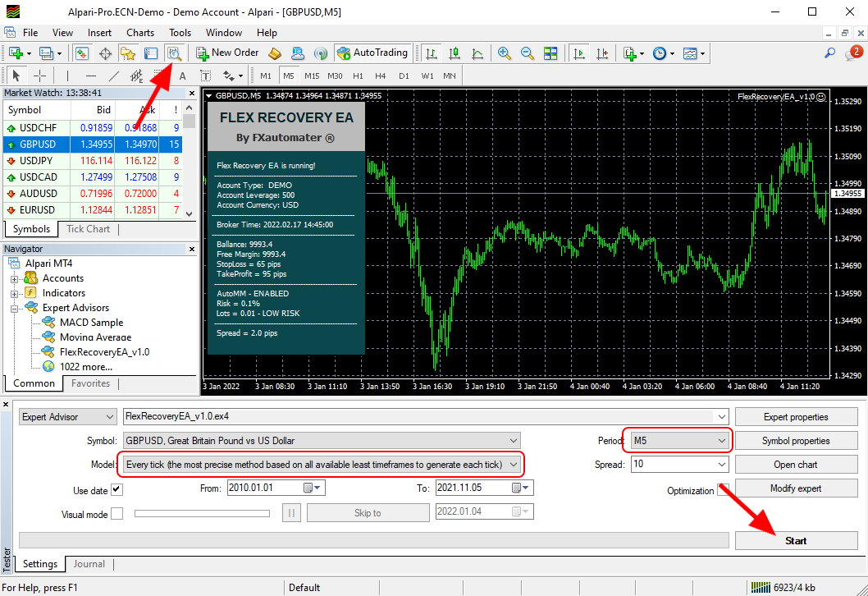This screenshot has height=596, width=868.
Task: Toggle the Terminal window icon
Action: [151, 53]
